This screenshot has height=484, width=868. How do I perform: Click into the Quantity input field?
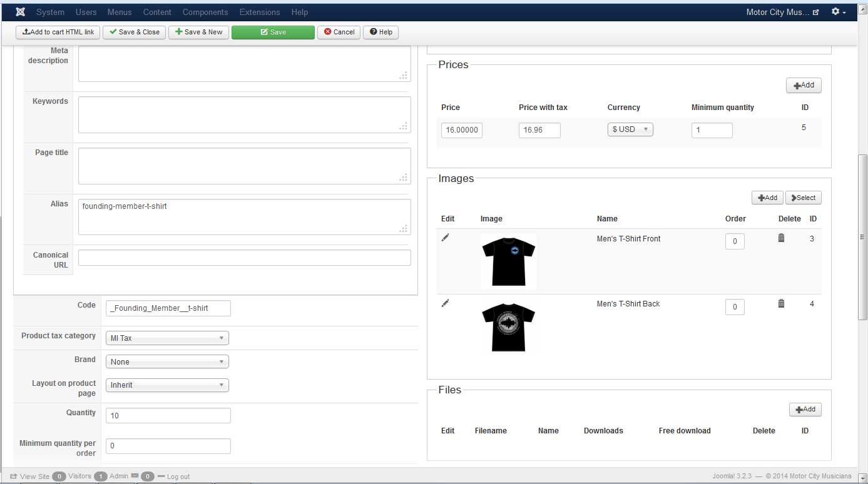(x=168, y=416)
